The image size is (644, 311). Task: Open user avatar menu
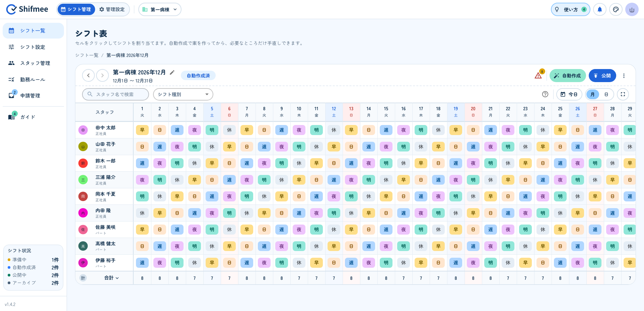[x=632, y=9]
